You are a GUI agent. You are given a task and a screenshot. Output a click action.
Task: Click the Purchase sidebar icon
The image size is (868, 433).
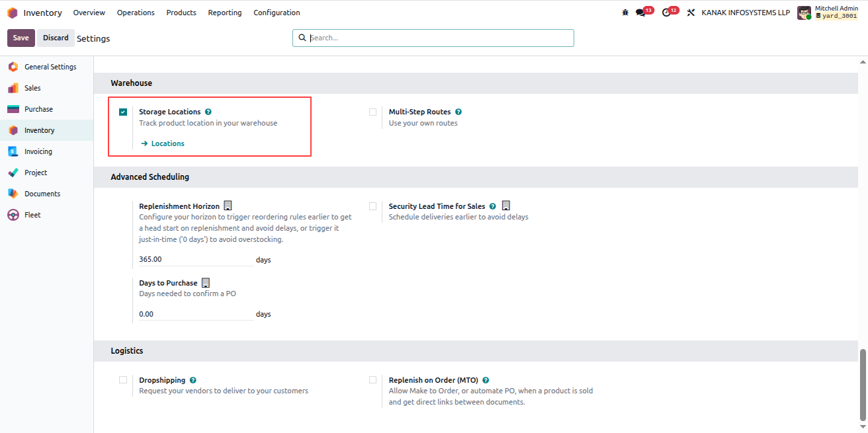tap(13, 109)
